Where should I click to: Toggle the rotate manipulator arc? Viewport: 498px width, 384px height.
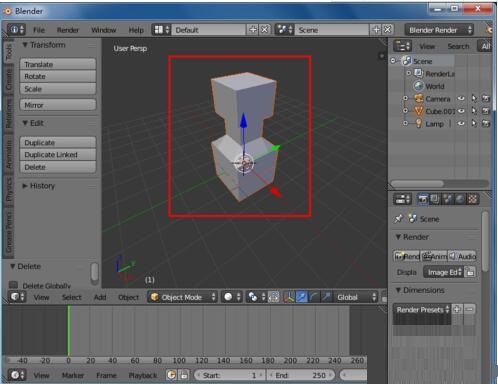tap(314, 297)
